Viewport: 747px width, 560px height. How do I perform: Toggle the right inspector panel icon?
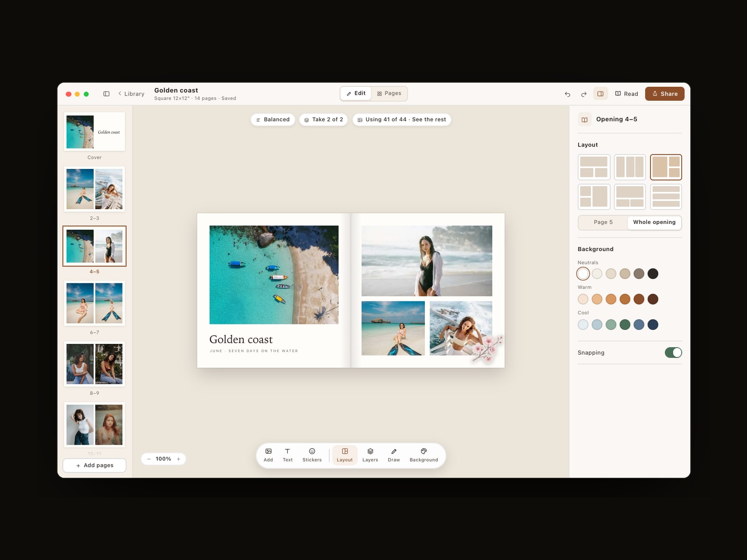tap(600, 94)
